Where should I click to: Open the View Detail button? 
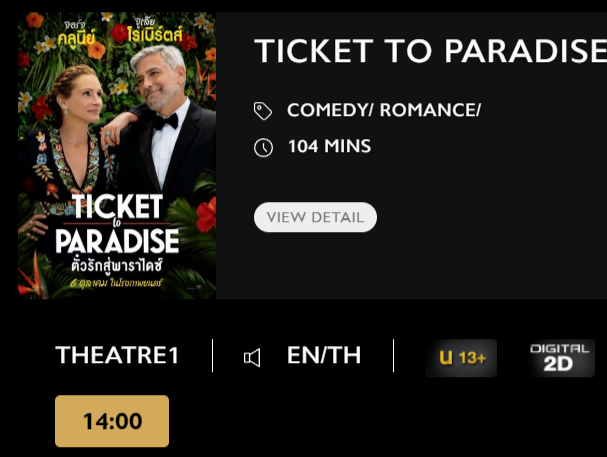(315, 217)
